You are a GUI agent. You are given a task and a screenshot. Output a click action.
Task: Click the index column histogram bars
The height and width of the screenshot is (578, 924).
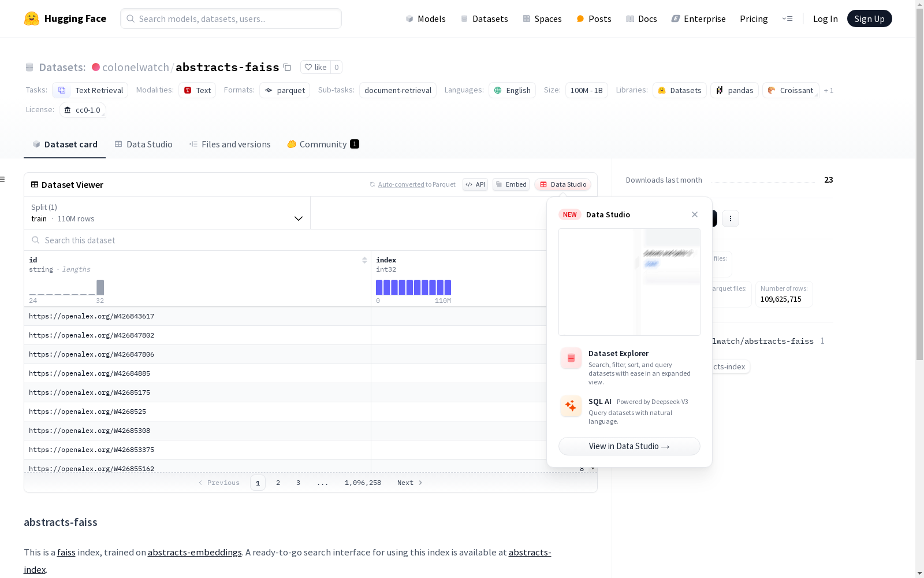(413, 287)
